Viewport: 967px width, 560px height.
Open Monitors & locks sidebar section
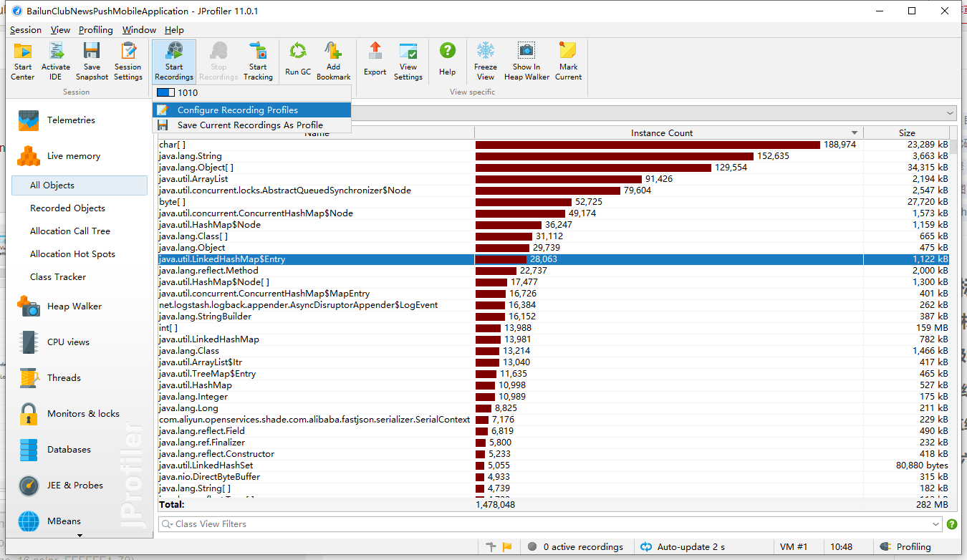click(80, 414)
